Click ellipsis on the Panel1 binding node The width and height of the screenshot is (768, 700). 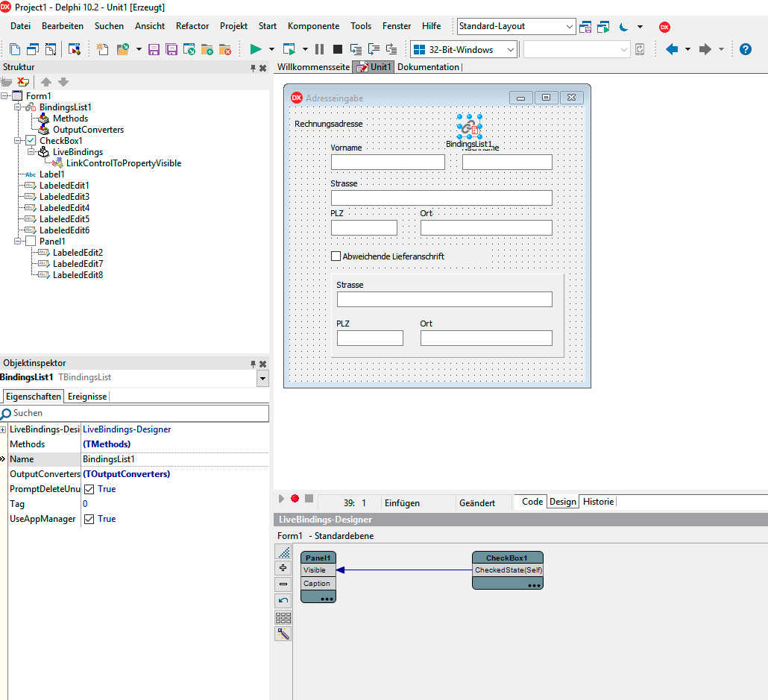tap(327, 599)
